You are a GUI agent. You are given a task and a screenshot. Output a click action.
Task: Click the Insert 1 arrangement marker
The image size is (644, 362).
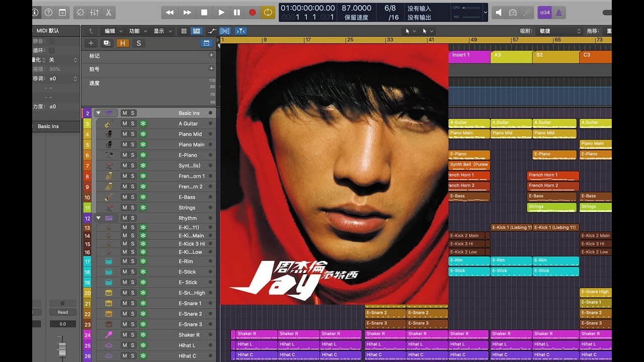click(x=469, y=57)
